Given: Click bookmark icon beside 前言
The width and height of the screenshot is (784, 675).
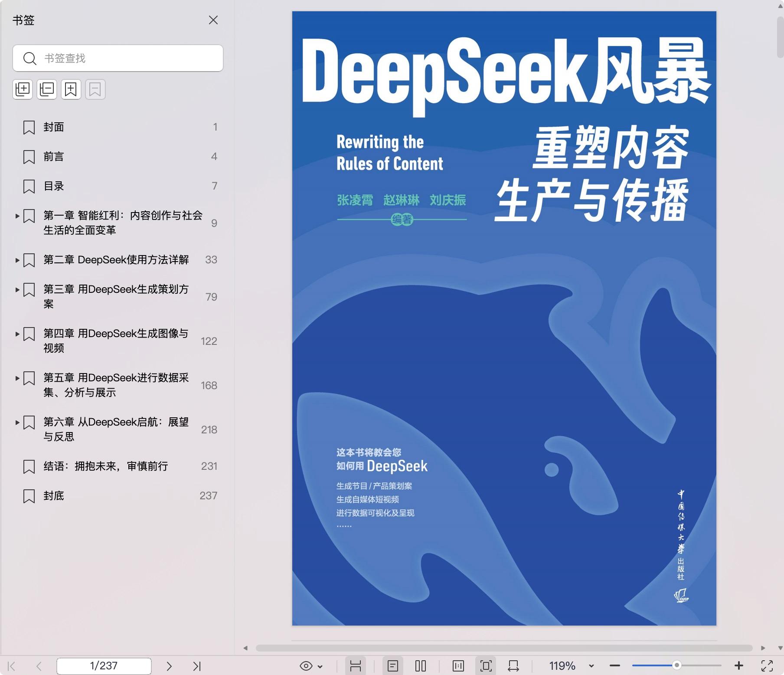Looking at the screenshot, I should (29, 157).
